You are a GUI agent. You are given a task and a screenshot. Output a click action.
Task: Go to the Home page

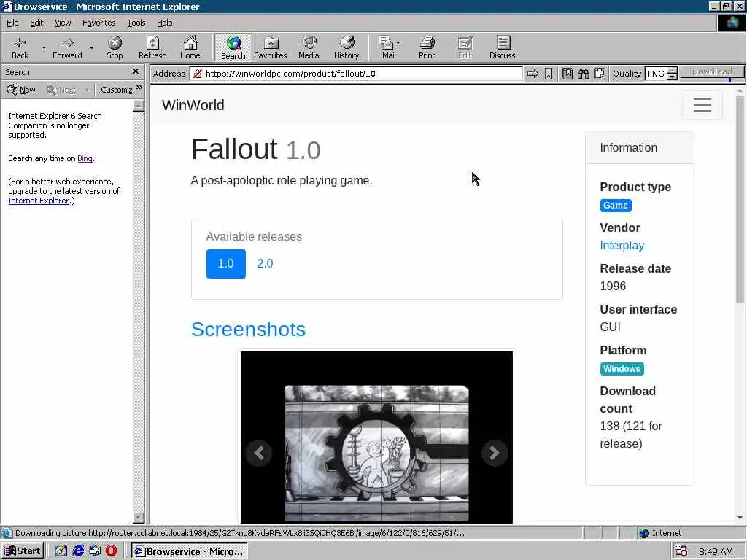coord(190,47)
